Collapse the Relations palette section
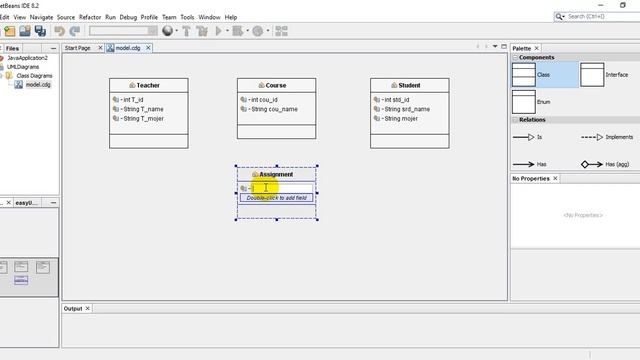The image size is (640, 360). tap(515, 120)
